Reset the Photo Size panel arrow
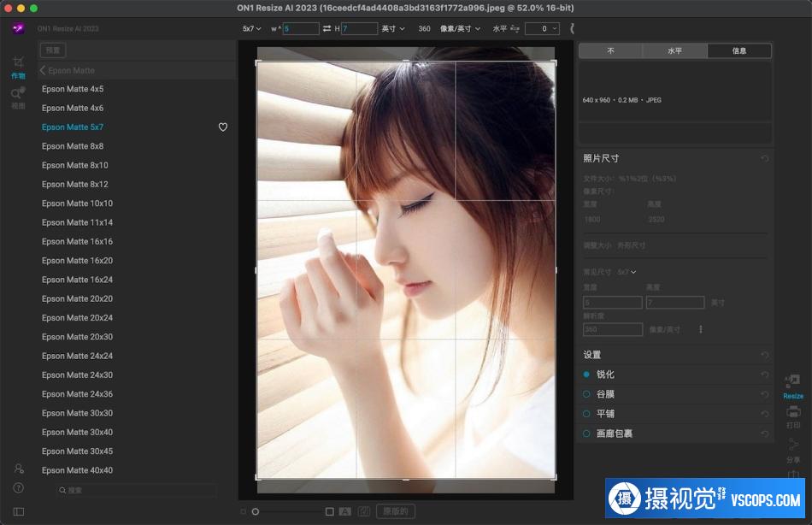Screen dimensions: 812x525 tap(765, 158)
